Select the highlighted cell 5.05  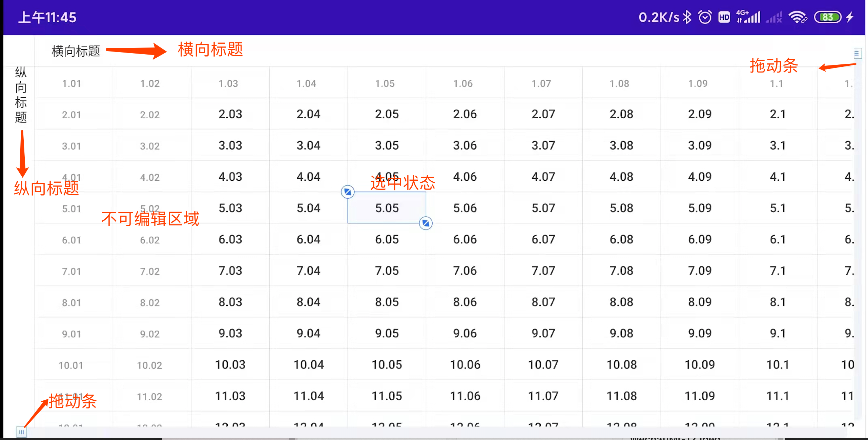[x=387, y=208]
